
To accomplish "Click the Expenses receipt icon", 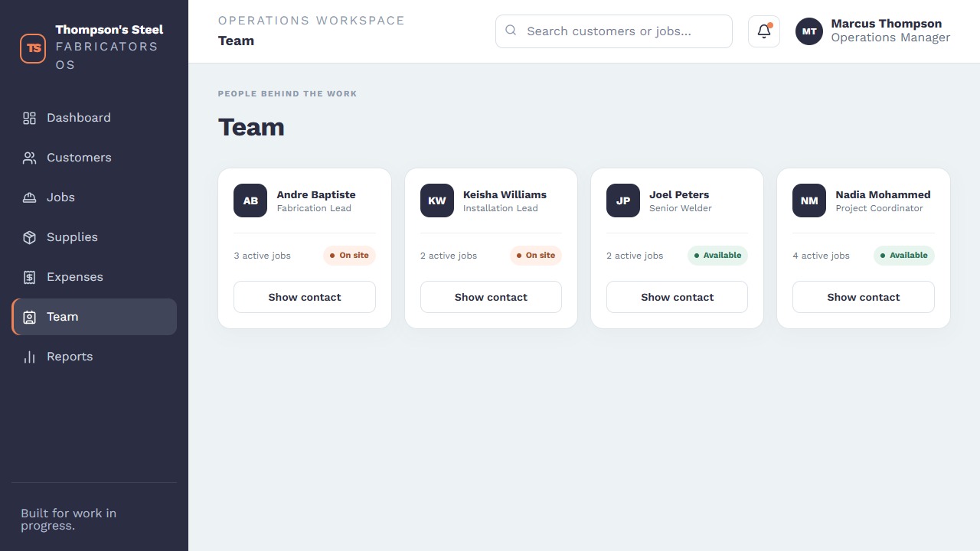I will [29, 277].
